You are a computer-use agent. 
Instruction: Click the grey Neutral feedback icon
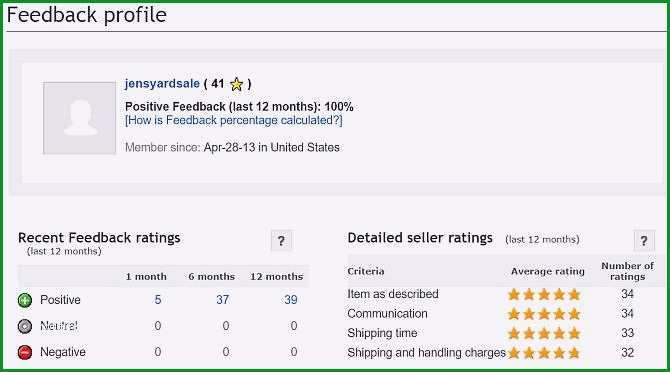(25, 327)
